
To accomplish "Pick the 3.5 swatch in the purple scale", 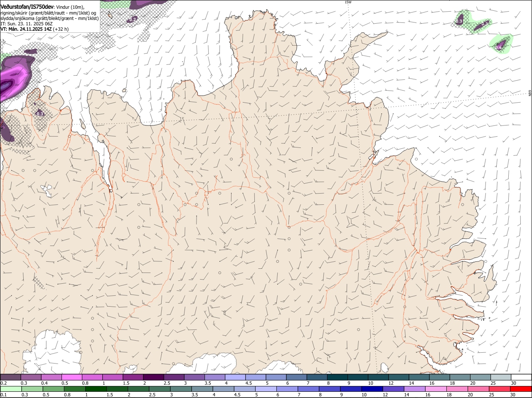I will click(215, 377).
